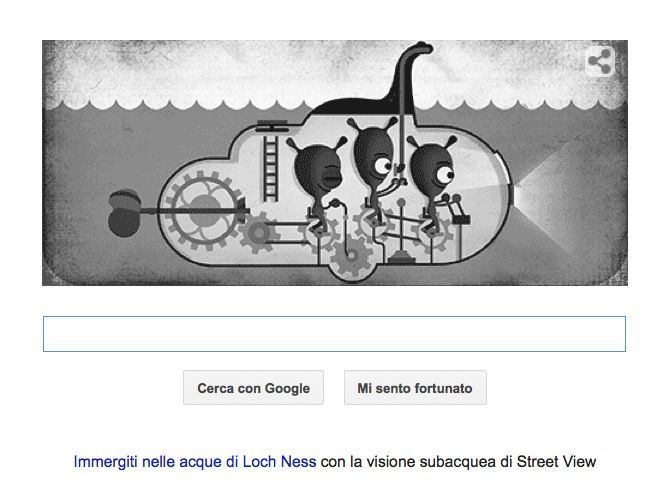Click the Mi sento fortunato button
The width and height of the screenshot is (668, 484).
pyautogui.click(x=415, y=388)
